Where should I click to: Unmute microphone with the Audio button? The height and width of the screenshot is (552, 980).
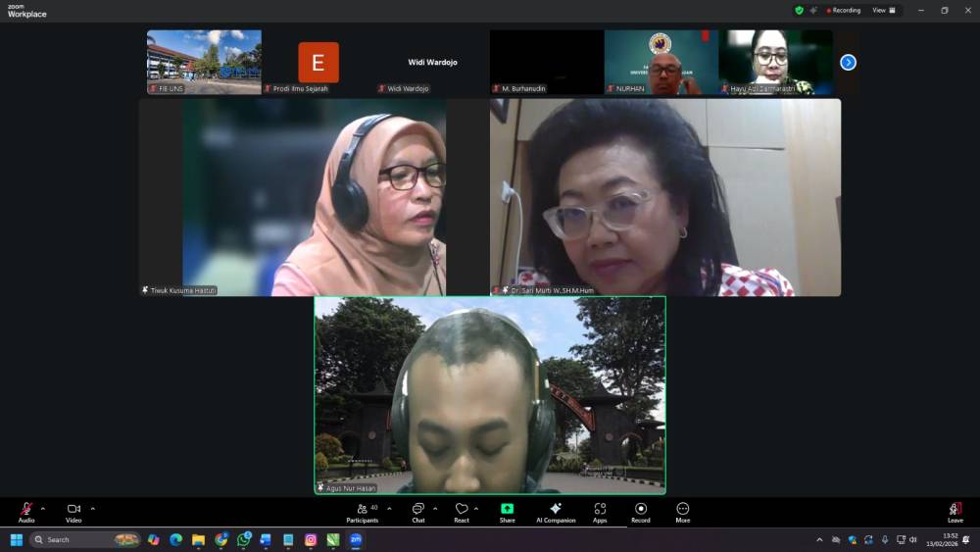26,509
